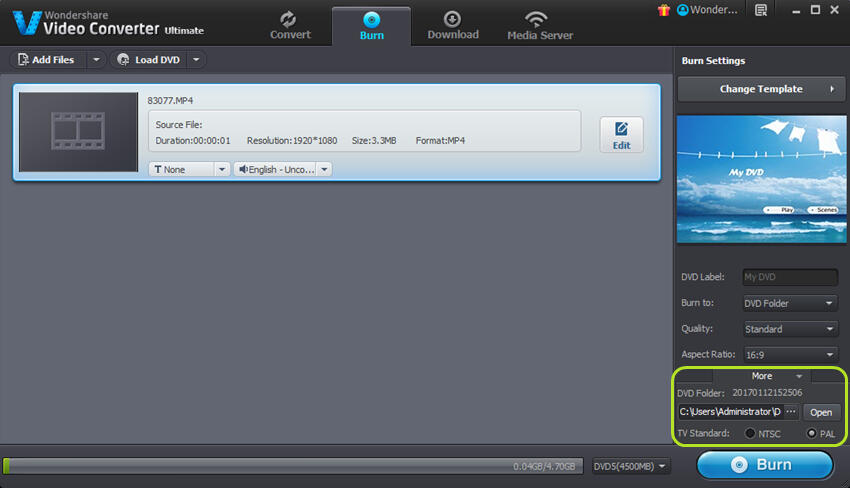This screenshot has width=850, height=488.
Task: Click the Size:3.3MB text
Action: (x=374, y=140)
